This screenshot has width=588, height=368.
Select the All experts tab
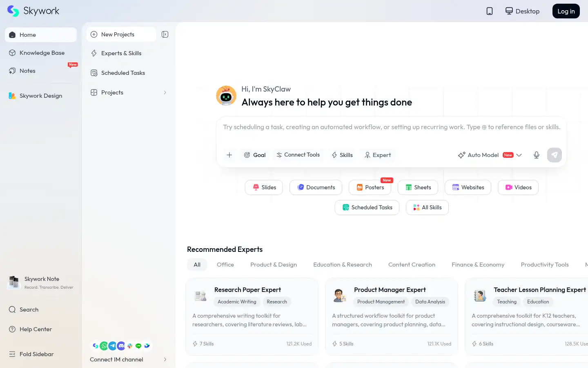pyautogui.click(x=197, y=265)
